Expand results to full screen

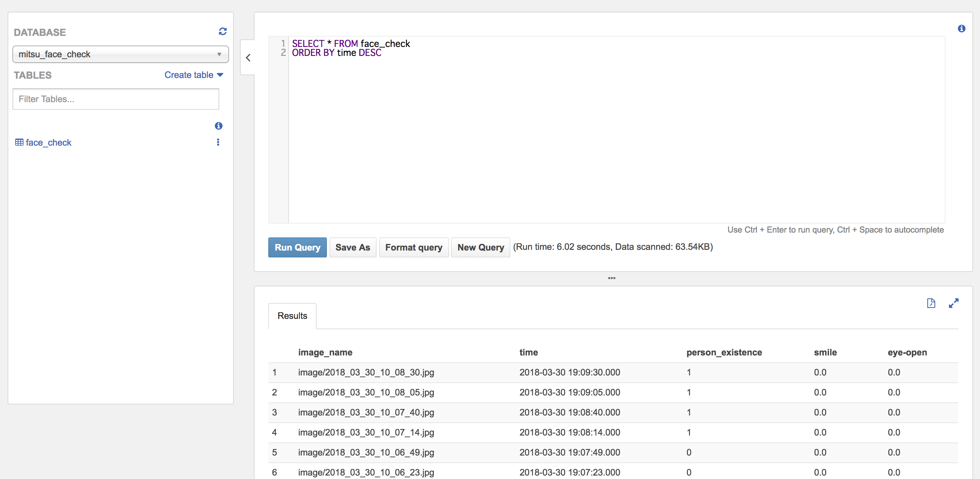[x=953, y=303]
